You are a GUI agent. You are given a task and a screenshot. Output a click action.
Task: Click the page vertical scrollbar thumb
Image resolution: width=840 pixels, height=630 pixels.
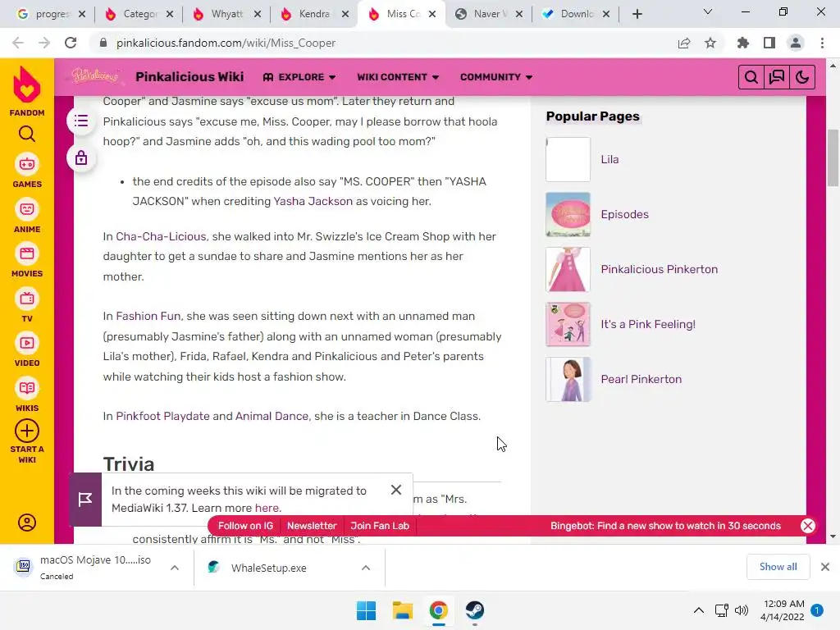(833, 157)
